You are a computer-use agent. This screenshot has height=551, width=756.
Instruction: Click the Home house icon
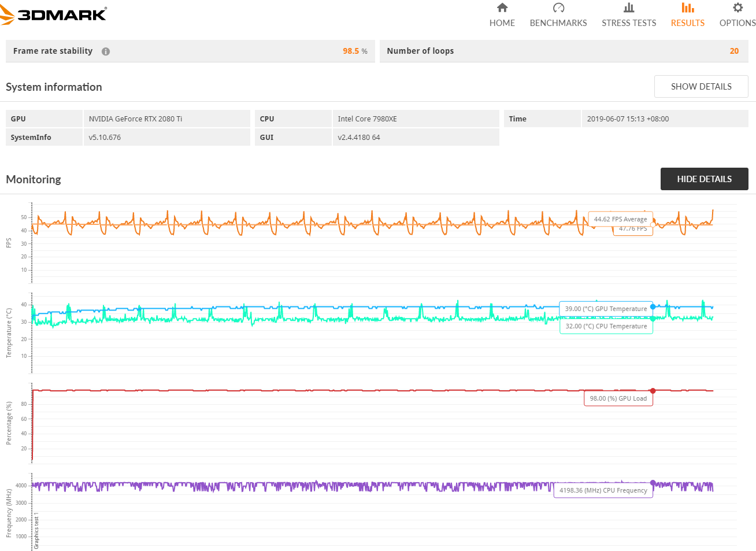pyautogui.click(x=502, y=8)
